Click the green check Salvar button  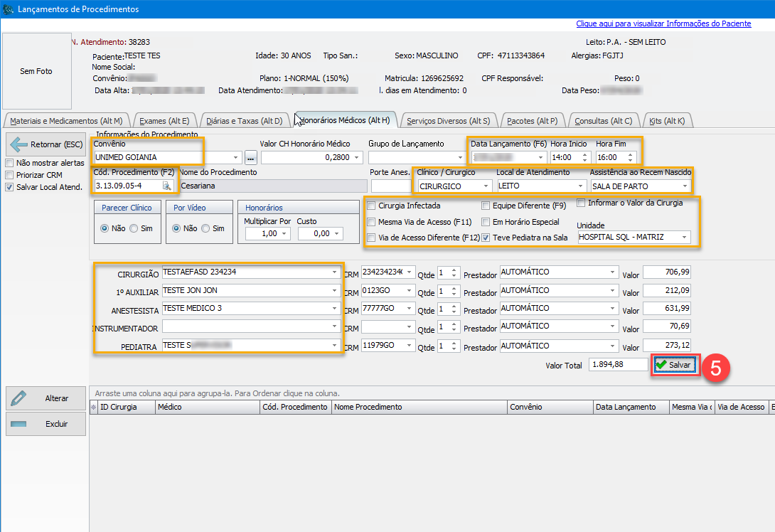click(674, 364)
